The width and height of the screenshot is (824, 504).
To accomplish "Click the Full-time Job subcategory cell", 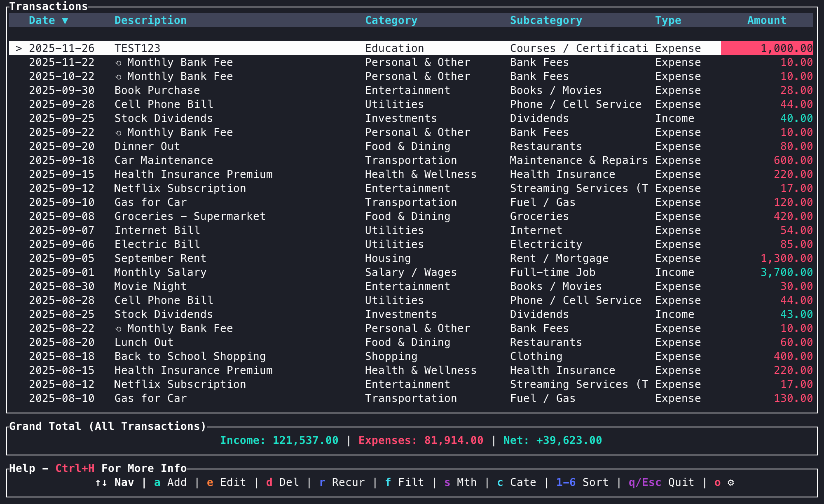I will click(x=552, y=272).
